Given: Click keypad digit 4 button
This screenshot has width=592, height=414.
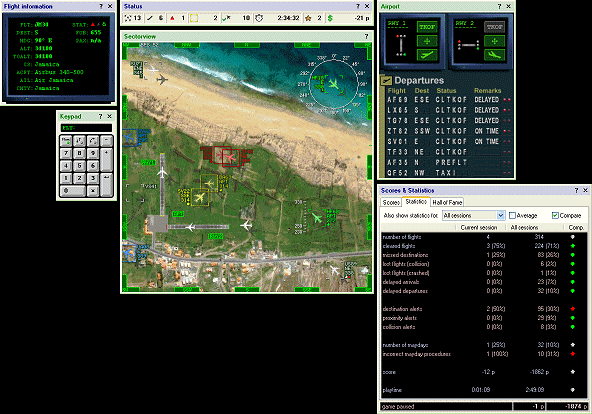Looking at the screenshot, I should tap(66, 166).
